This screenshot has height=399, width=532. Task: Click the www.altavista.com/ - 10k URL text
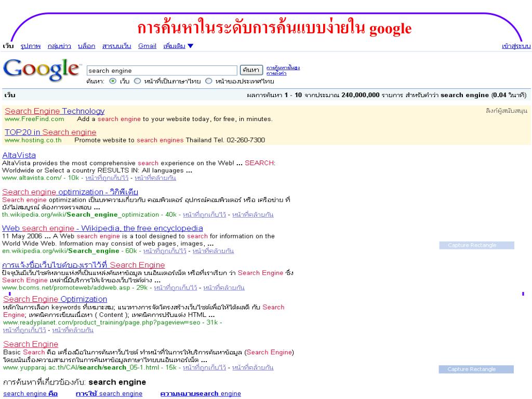tap(41, 178)
